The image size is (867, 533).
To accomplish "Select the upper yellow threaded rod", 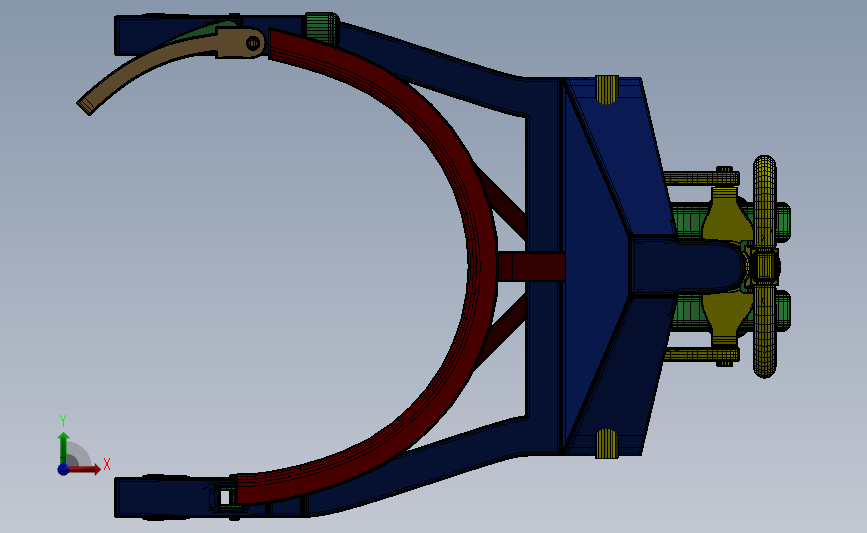I will pos(701,178).
